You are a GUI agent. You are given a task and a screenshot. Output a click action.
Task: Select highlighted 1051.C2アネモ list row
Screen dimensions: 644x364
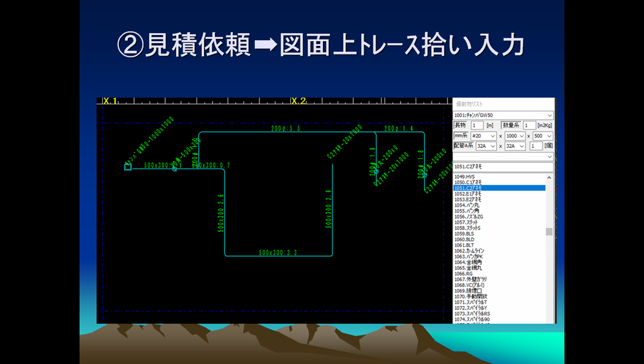coord(499,188)
